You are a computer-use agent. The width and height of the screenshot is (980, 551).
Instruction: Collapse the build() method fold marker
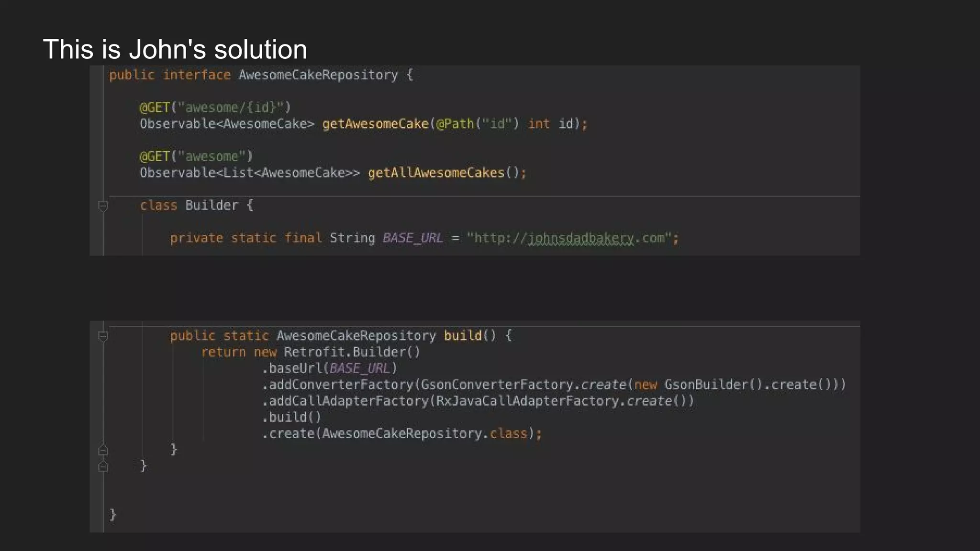click(x=103, y=336)
